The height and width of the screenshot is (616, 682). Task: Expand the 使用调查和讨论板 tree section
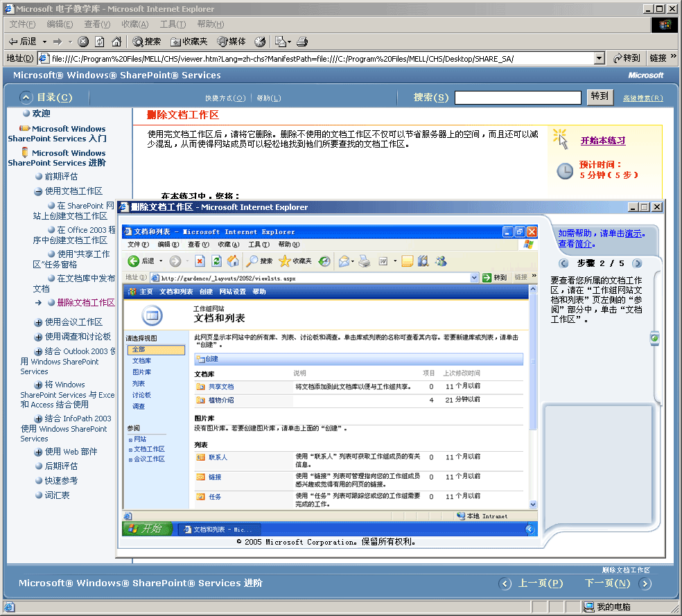[38, 337]
